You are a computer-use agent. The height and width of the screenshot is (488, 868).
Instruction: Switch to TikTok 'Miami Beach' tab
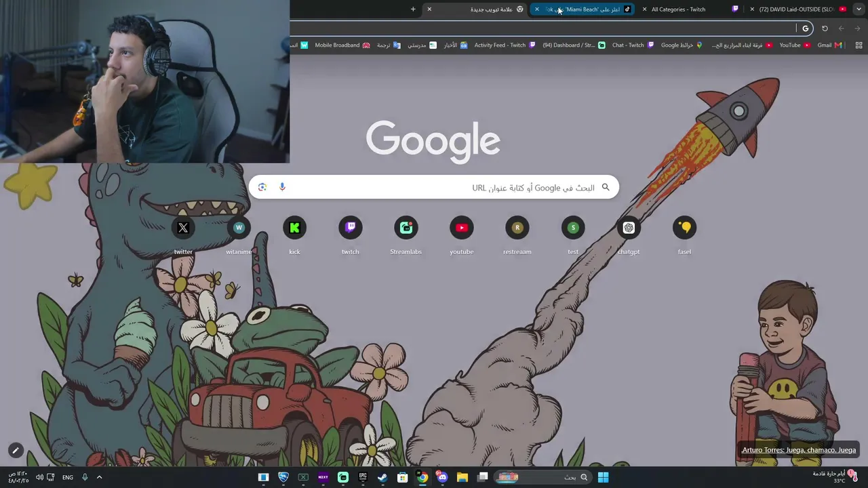click(583, 9)
